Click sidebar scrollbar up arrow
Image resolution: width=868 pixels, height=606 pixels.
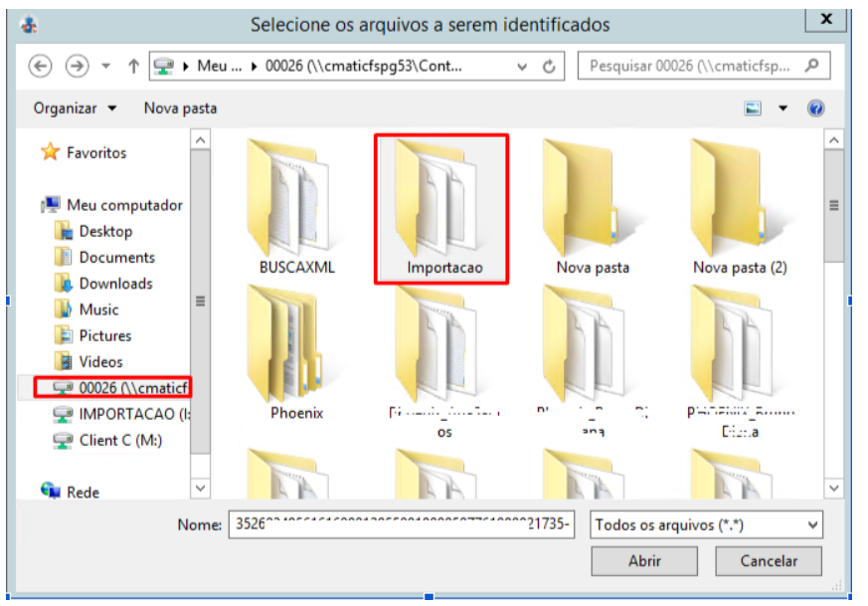click(201, 139)
